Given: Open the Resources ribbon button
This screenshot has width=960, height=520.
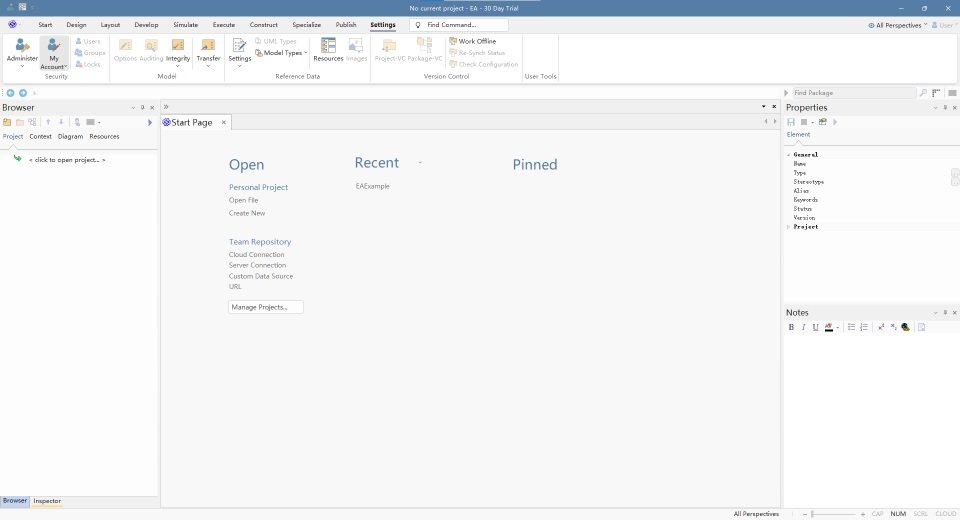Looking at the screenshot, I should pyautogui.click(x=328, y=50).
